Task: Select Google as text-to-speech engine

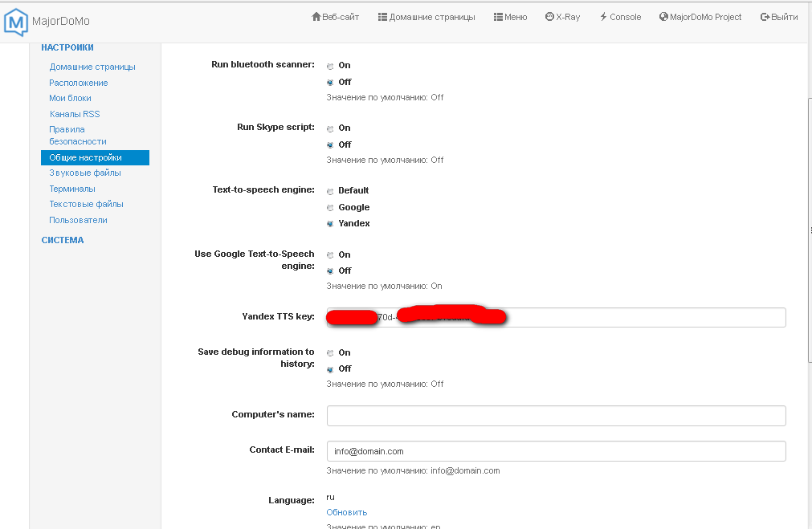Action: [330, 208]
